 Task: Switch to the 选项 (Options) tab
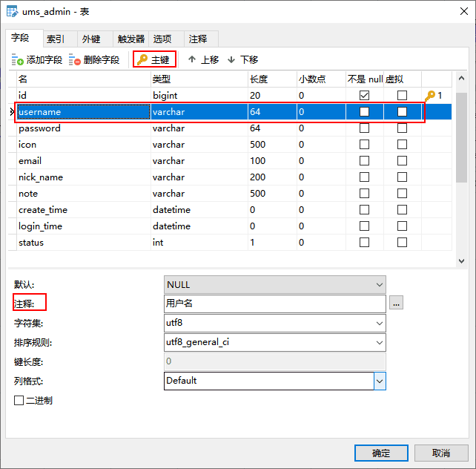click(x=166, y=39)
